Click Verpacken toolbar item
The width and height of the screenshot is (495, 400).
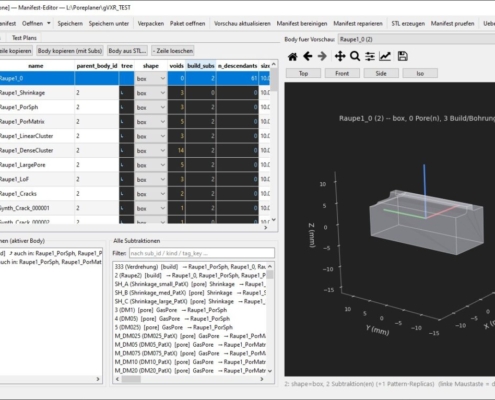coord(151,23)
